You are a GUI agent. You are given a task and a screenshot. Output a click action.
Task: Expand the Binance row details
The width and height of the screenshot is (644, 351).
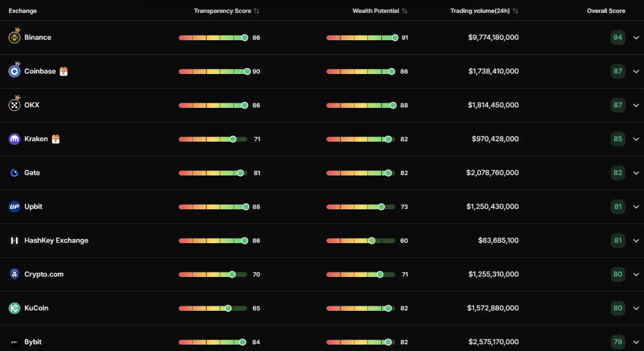636,37
